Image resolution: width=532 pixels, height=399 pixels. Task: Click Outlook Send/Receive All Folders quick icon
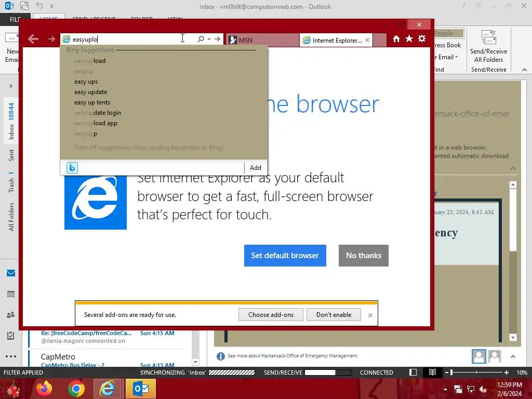24,5
